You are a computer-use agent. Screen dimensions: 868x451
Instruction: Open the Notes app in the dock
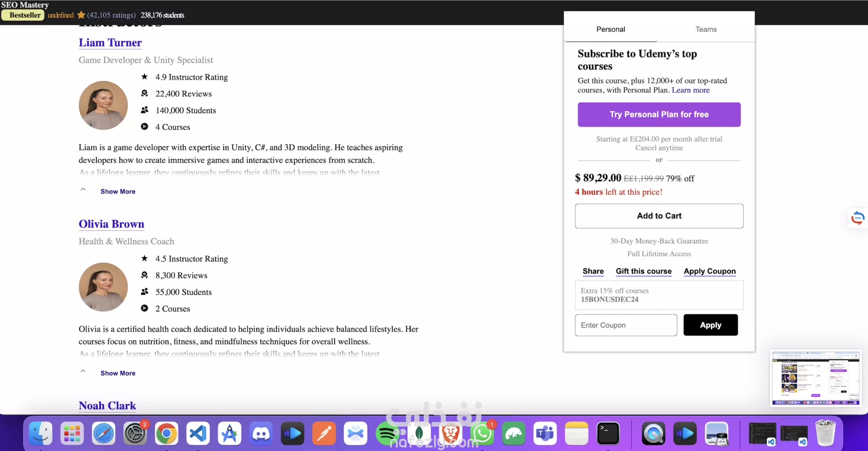pos(576,434)
